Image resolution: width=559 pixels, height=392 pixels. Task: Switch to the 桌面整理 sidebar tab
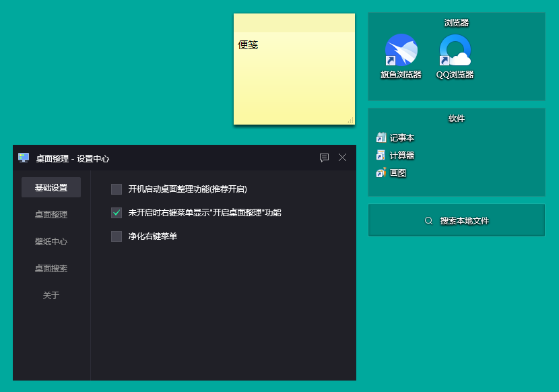click(x=51, y=215)
